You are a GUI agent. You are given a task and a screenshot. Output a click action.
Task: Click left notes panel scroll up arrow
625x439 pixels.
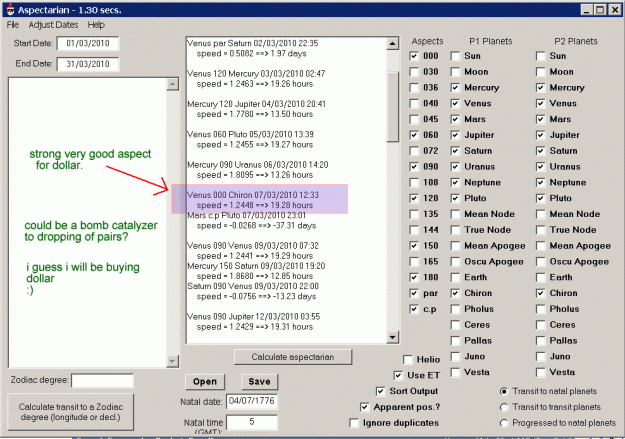(172, 84)
